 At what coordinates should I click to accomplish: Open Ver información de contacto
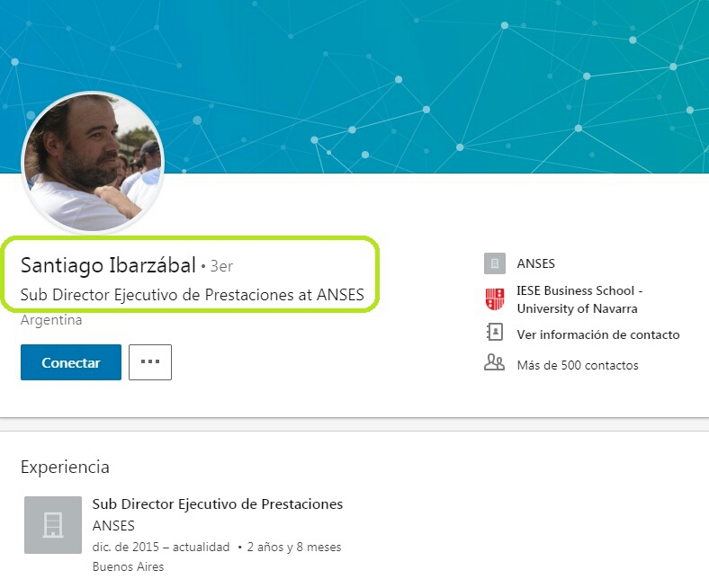597,334
